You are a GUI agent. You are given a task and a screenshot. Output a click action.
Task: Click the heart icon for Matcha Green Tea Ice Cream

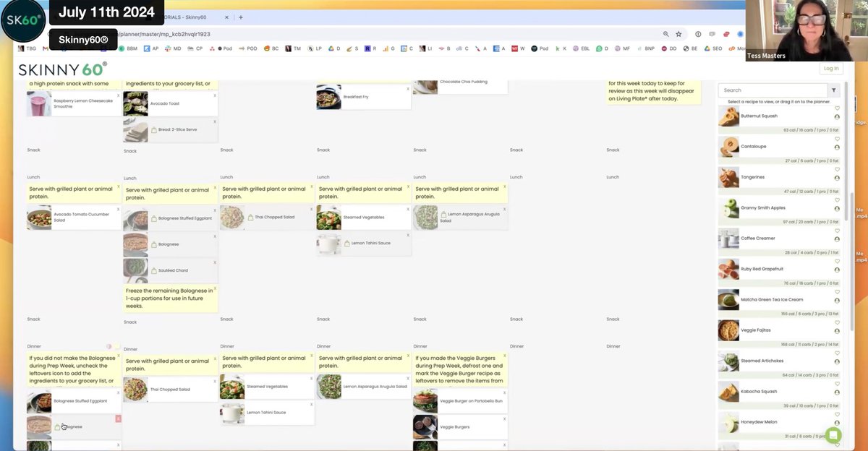[837, 292]
